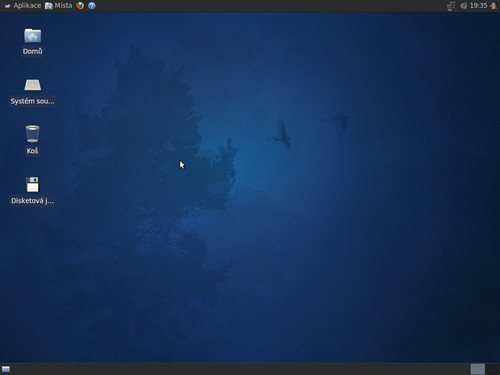Select the Domů home folder icon

(x=33, y=36)
